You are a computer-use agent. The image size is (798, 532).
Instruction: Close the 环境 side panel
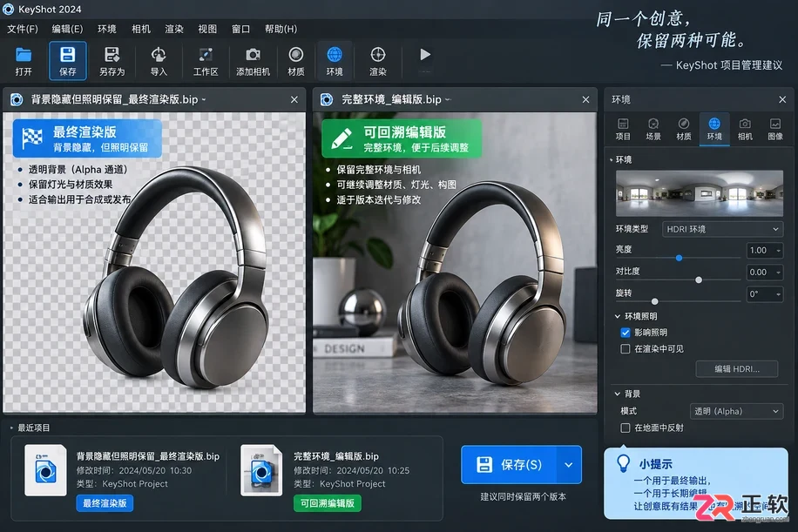pyautogui.click(x=782, y=99)
